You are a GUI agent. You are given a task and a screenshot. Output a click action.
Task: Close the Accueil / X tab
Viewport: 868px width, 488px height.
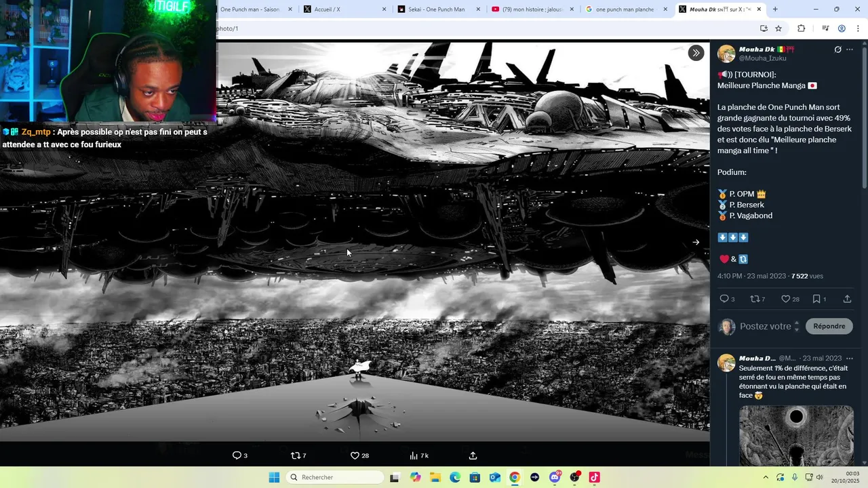click(384, 9)
